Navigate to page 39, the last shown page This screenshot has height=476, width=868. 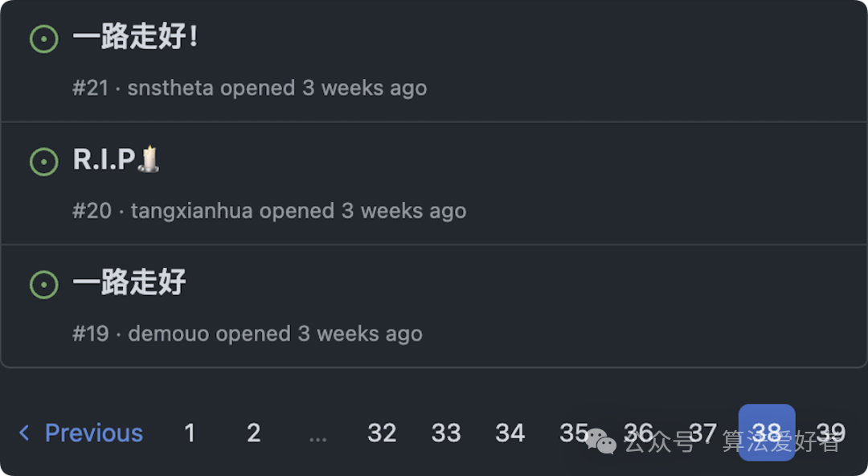(832, 433)
